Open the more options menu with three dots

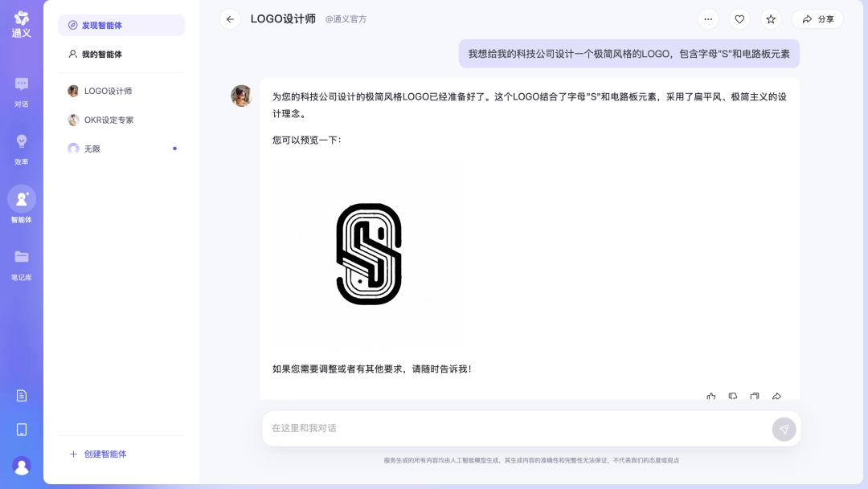point(708,19)
